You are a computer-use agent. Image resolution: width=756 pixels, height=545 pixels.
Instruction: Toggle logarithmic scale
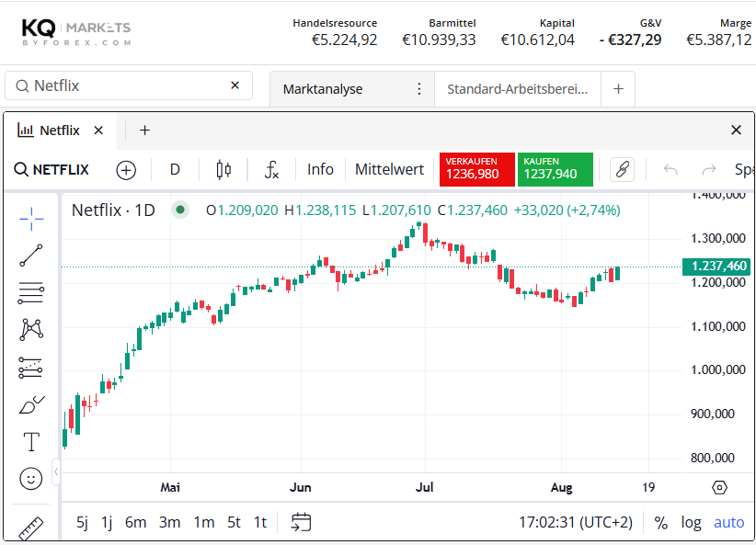[x=691, y=522]
